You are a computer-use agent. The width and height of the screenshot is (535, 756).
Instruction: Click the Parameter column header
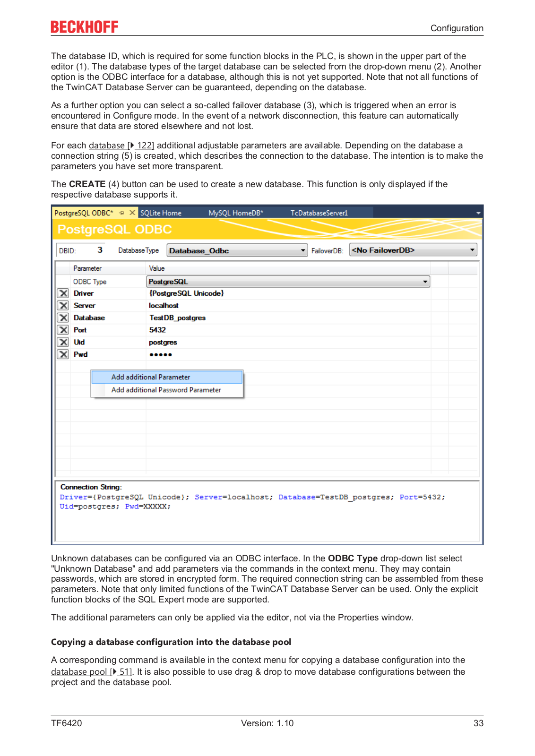(87, 268)
